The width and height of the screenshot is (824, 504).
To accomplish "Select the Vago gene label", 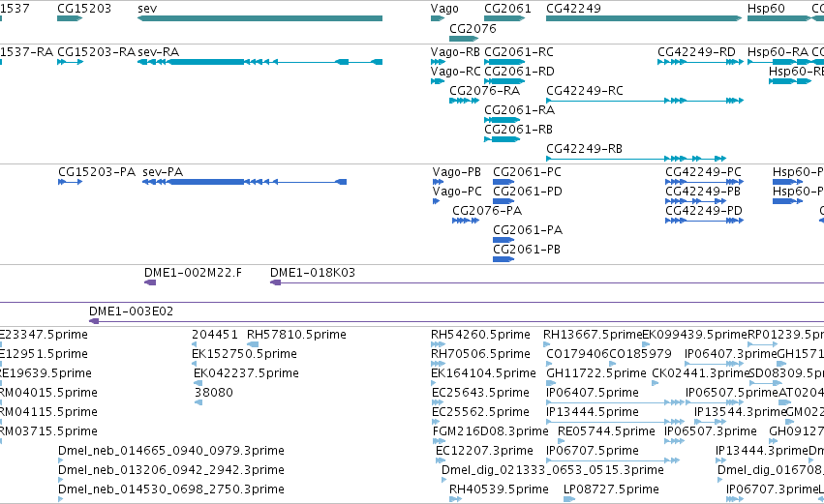I will (x=444, y=9).
